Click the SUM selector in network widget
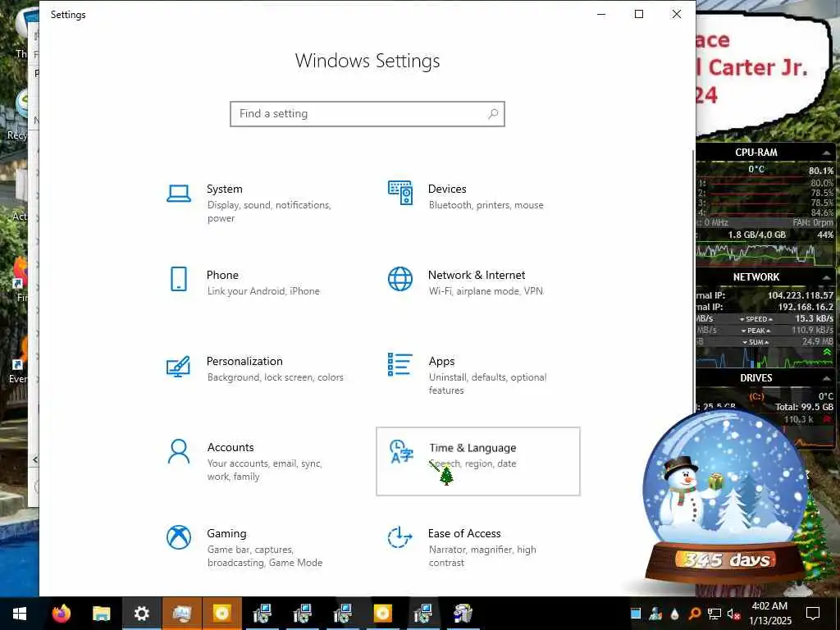The image size is (840, 630). coord(756,342)
